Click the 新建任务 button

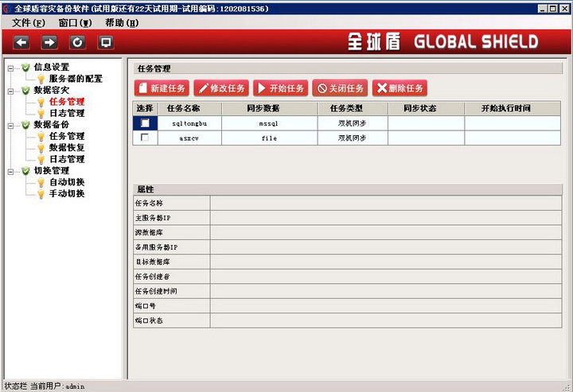click(x=162, y=88)
